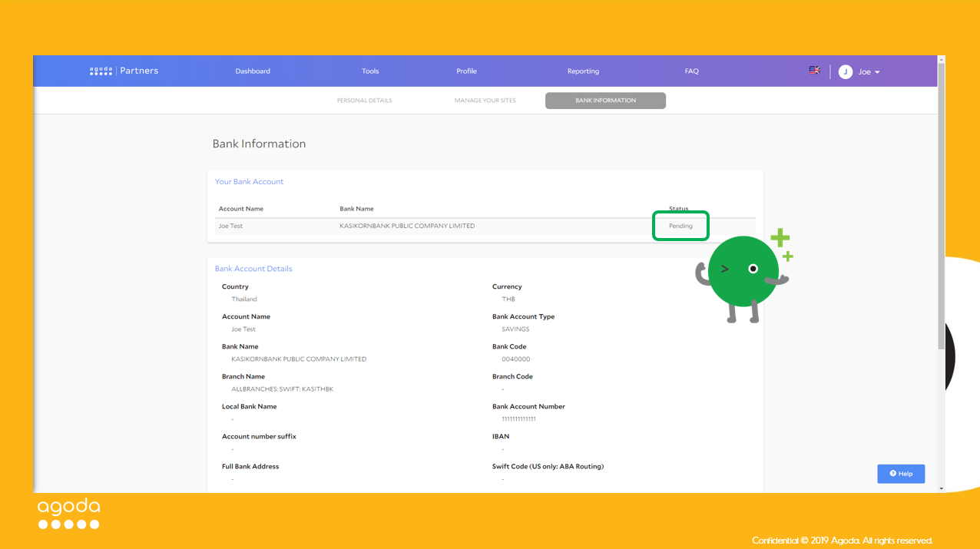Click the Bank Name column header
Screen dimensions: 980x549
[x=357, y=209]
